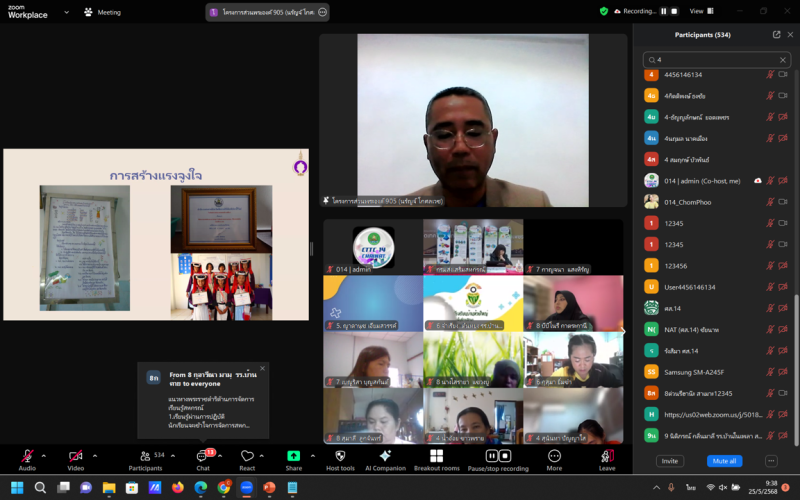Click the participant search field
Viewport: 800px width, 500px height.
[717, 60]
